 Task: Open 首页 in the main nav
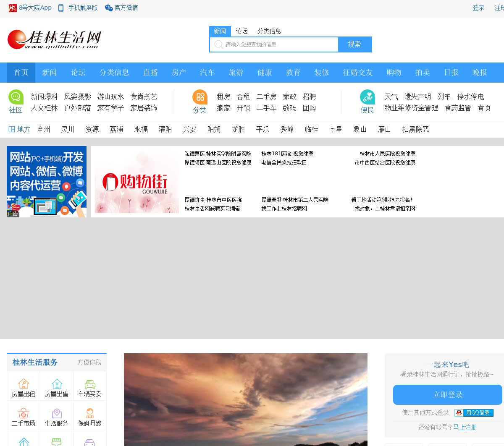[x=21, y=73]
